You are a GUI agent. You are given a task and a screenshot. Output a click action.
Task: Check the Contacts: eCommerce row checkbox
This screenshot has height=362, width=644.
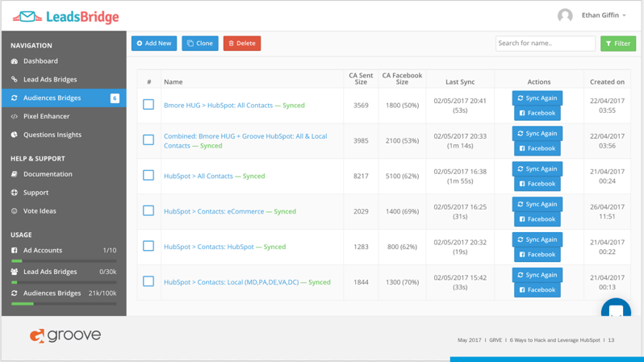[148, 210]
